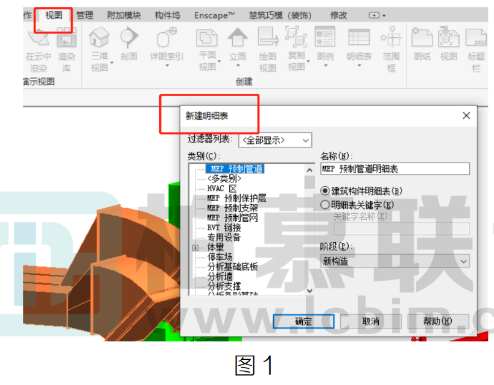The height and width of the screenshot is (385, 494).
Task: Click the Duplicate View (复制视图) icon
Action: click(296, 36)
